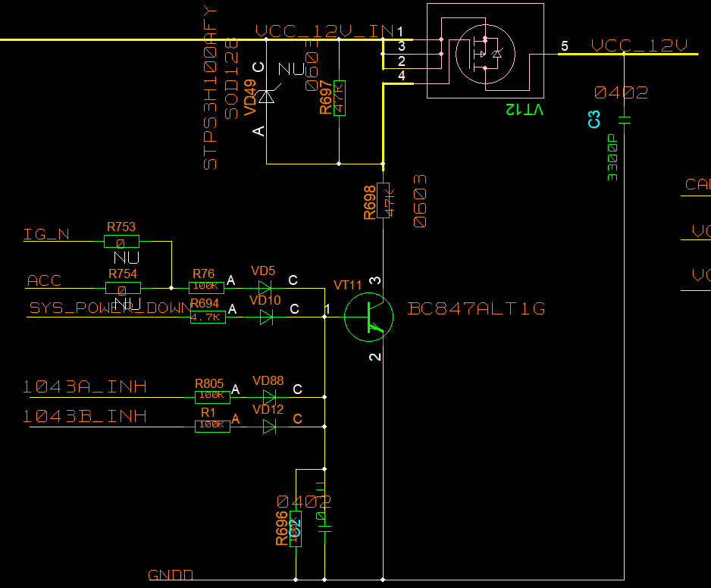Select the VD49 diode symbol

coord(266,96)
